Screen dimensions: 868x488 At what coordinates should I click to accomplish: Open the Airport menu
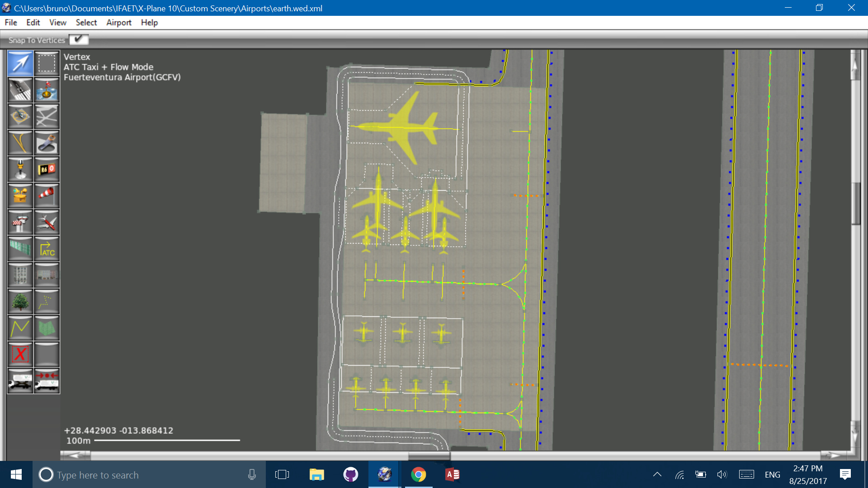[118, 23]
